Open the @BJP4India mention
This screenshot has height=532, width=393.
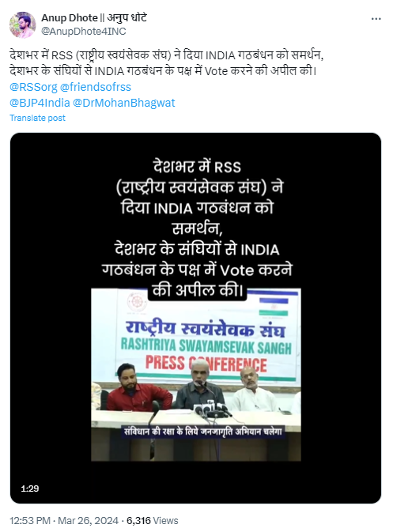40,103
